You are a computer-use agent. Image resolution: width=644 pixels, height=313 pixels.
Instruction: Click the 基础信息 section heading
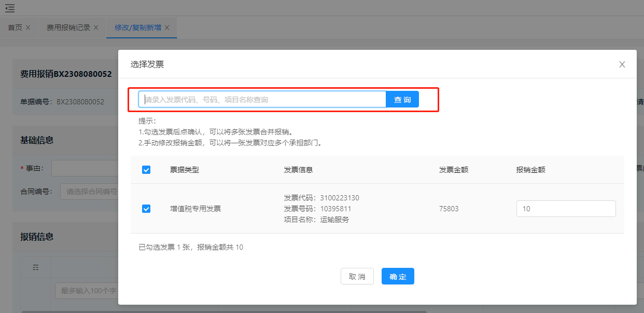[x=37, y=140]
